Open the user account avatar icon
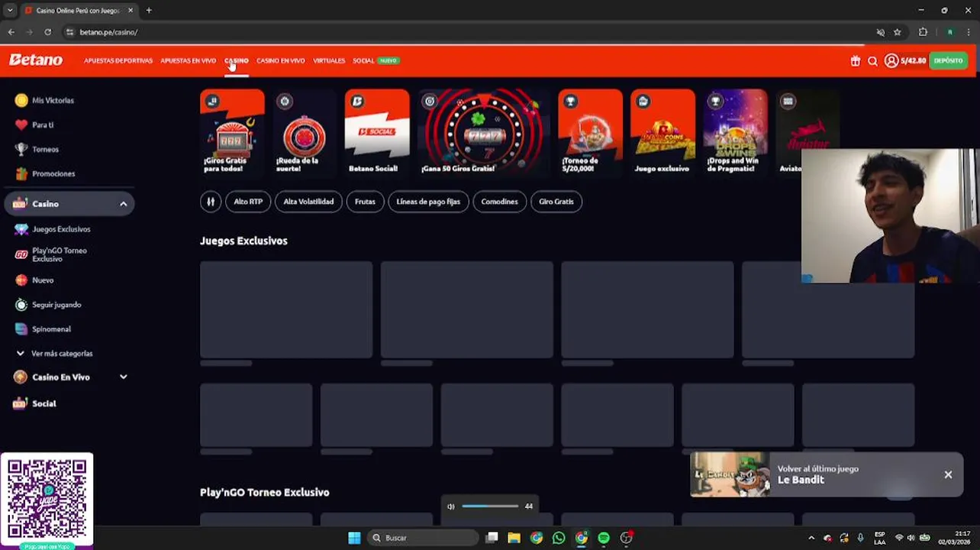This screenshot has height=550, width=980. [x=891, y=60]
